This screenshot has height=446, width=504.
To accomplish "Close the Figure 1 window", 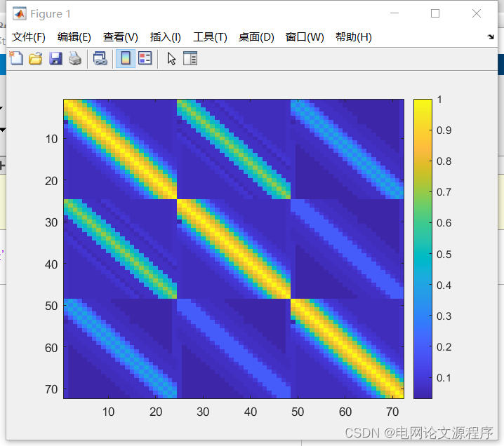I will pos(477,13).
